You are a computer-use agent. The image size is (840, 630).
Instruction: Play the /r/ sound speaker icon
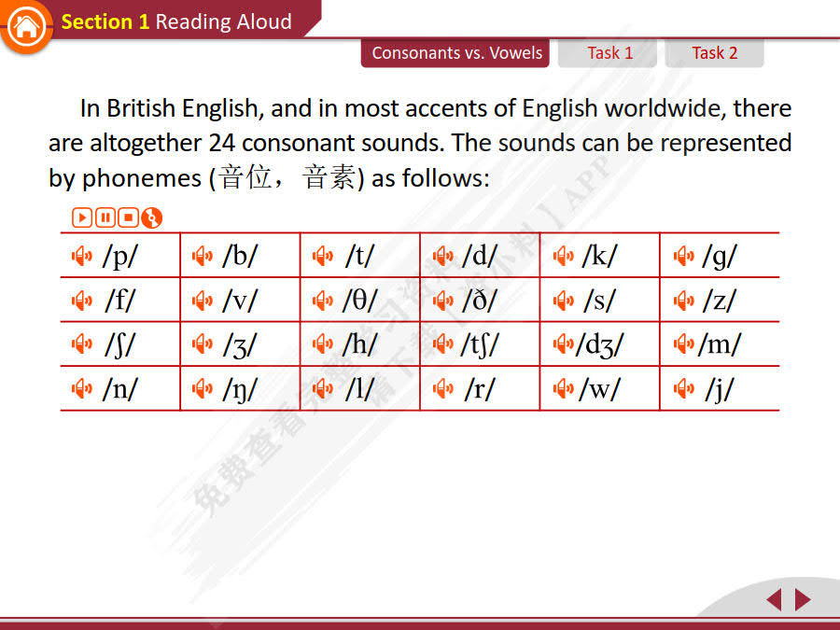[x=443, y=389]
